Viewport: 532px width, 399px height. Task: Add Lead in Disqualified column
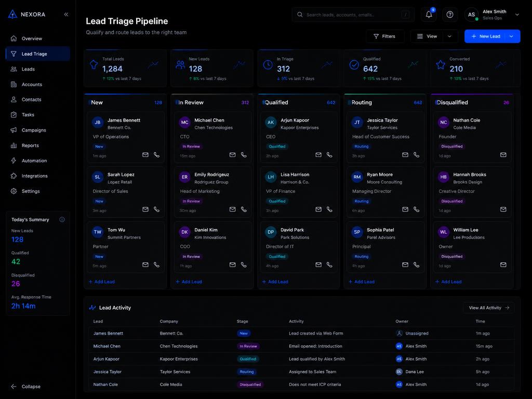[448, 282]
